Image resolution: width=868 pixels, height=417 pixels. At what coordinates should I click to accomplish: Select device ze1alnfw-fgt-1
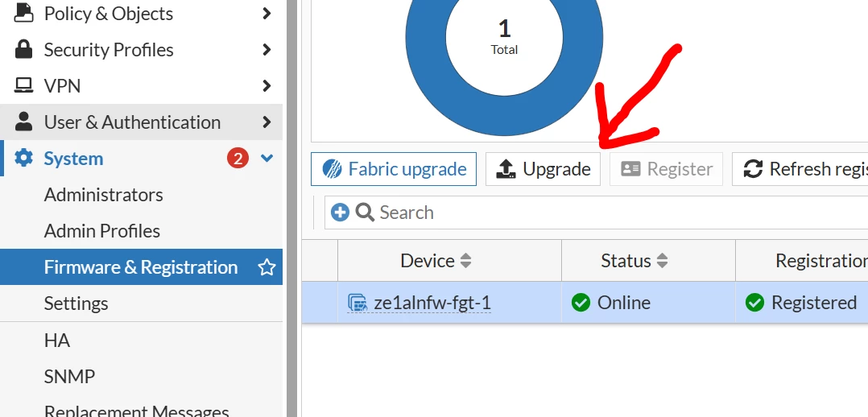432,303
